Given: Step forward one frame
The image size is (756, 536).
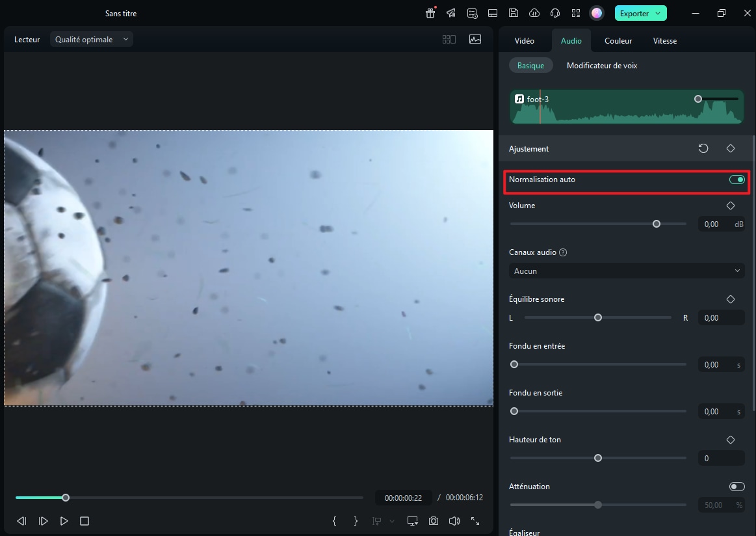Looking at the screenshot, I should click(43, 521).
